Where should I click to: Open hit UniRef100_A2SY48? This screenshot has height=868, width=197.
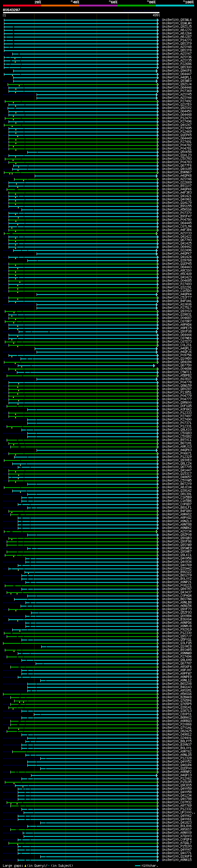pos(176,47)
